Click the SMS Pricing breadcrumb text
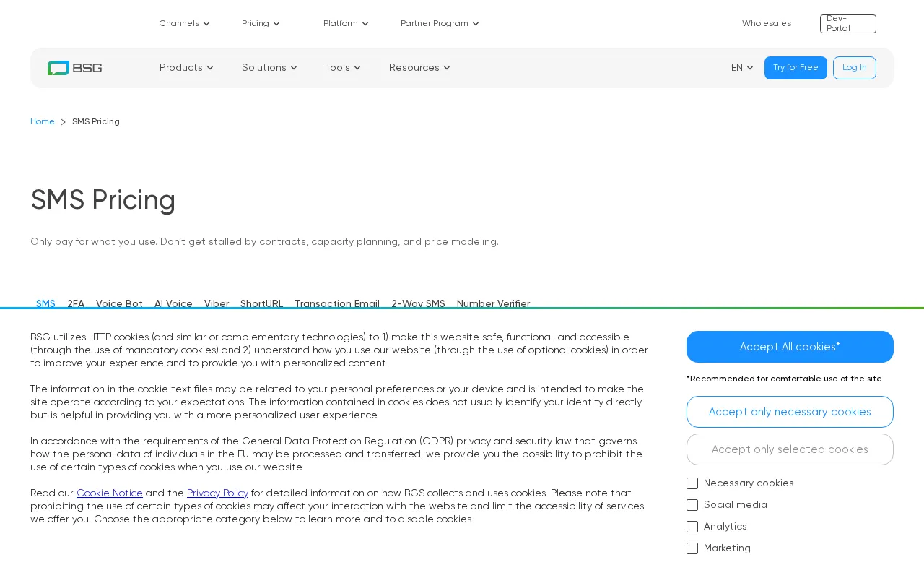Image resolution: width=924 pixels, height=578 pixels. tap(96, 121)
